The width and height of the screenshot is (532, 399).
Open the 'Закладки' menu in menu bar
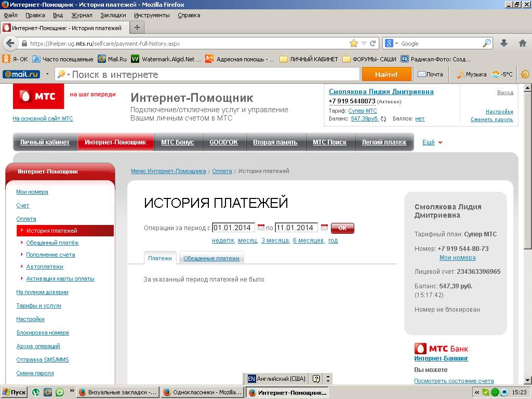tap(113, 15)
